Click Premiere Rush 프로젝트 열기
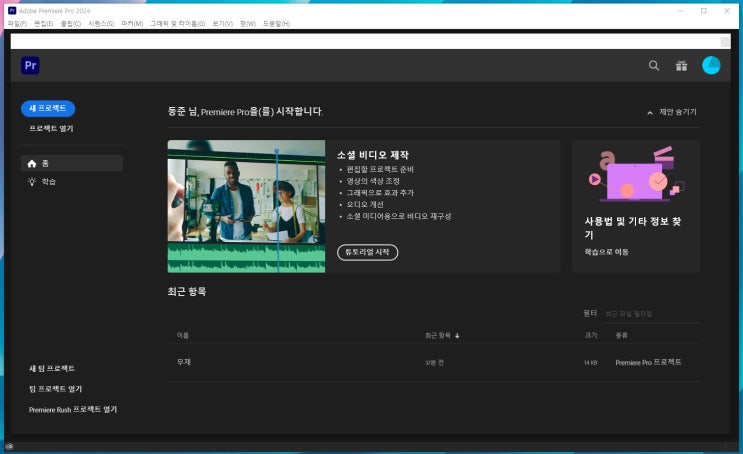 point(72,409)
